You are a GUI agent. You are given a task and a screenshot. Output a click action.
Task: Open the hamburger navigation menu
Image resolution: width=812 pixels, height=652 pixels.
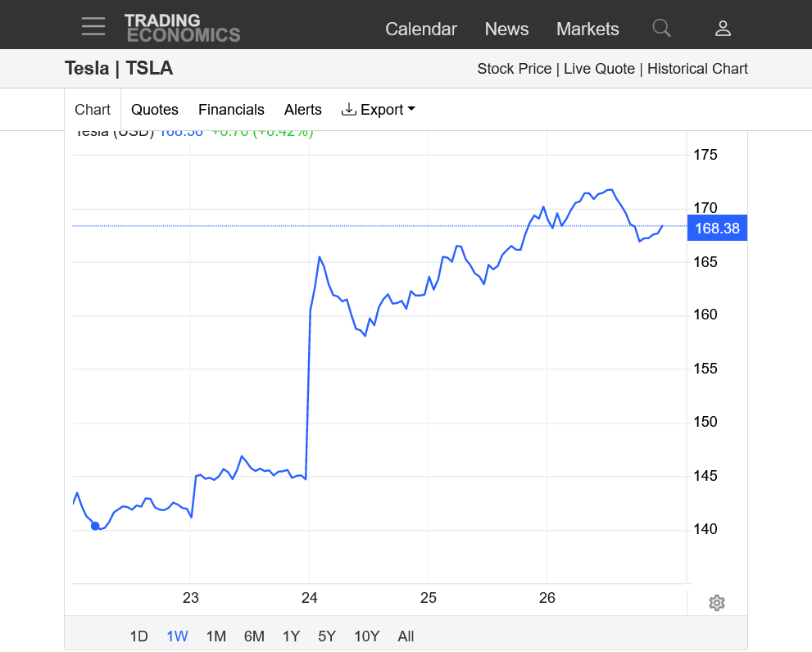(x=93, y=27)
